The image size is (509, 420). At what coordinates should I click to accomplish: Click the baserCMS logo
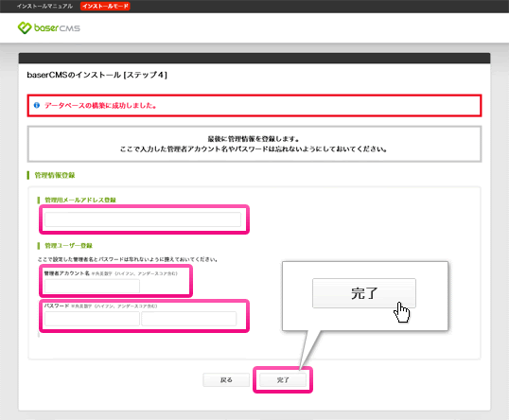48,28
